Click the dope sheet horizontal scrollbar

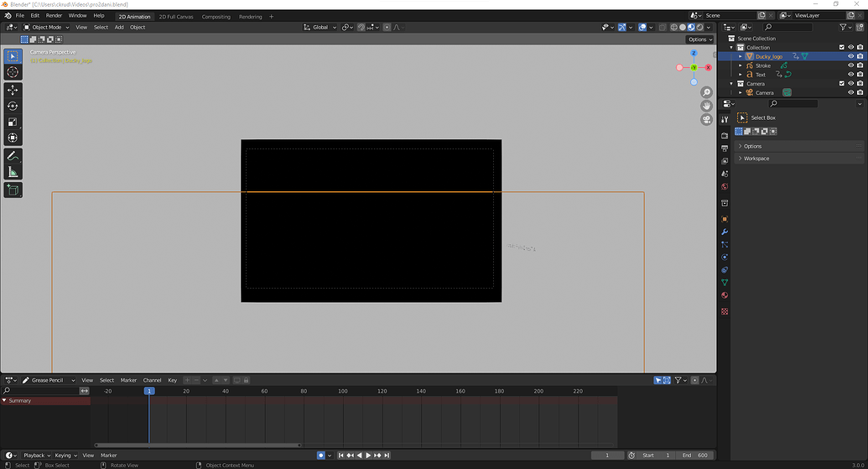pos(198,445)
